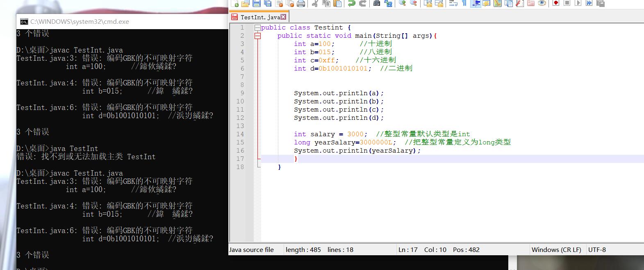The width and height of the screenshot is (644, 270).
Task: Toggle word wrap in the editor
Action: [453, 3]
